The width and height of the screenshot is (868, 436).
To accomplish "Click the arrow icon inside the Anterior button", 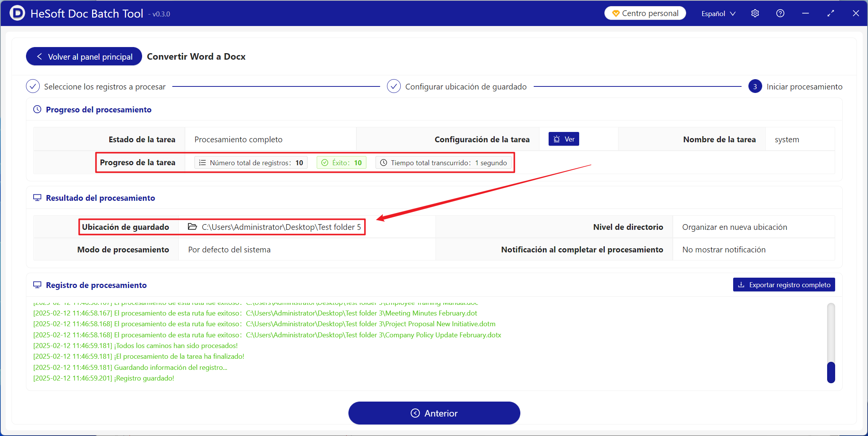I will pyautogui.click(x=415, y=413).
